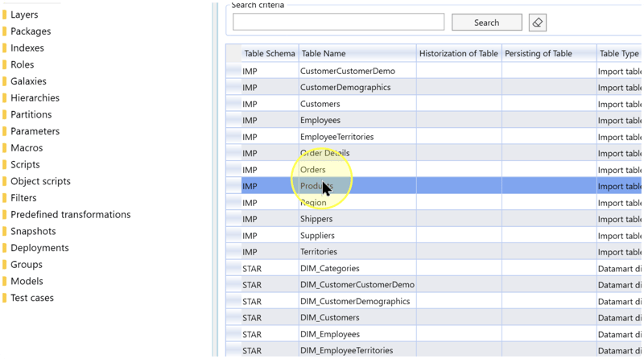Image resolution: width=644 pixels, height=359 pixels.
Task: Open the Layers folder in sidebar
Action: (x=24, y=14)
